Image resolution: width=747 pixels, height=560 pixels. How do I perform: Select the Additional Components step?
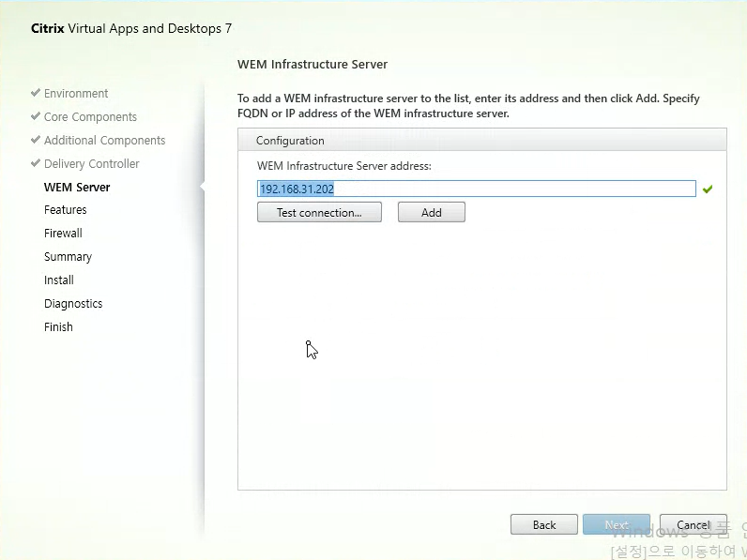pyautogui.click(x=104, y=140)
